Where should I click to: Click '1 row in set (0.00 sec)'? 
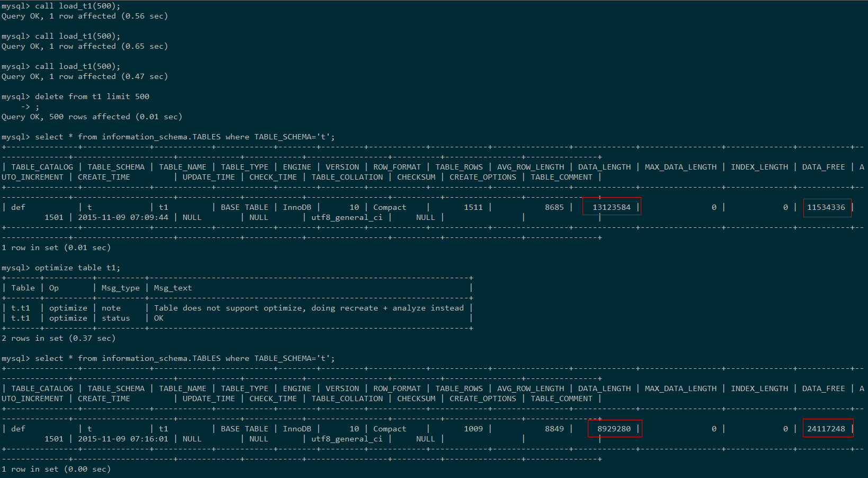click(56, 470)
